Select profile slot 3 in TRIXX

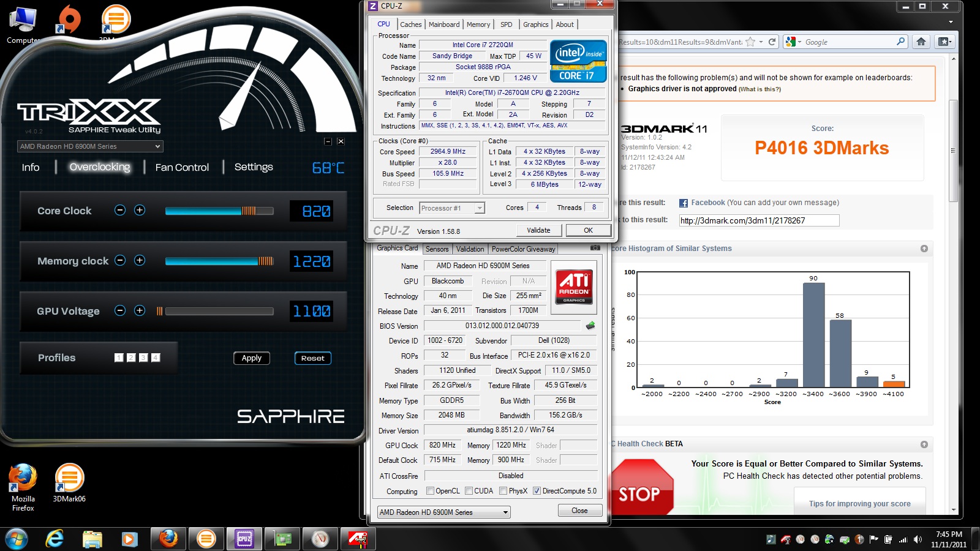point(143,358)
